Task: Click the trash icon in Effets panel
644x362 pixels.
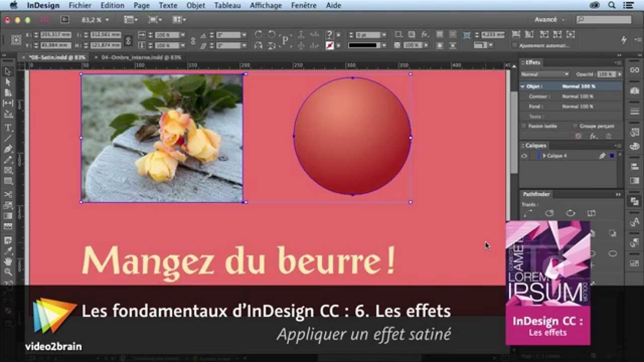Action: (x=608, y=136)
